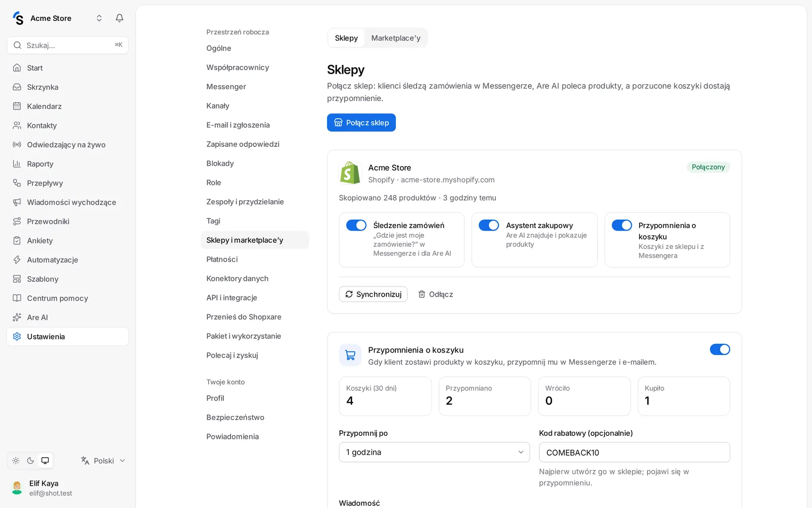Open E-mail i zgłoszenia settings
This screenshot has height=508, width=812.
coord(254,125)
